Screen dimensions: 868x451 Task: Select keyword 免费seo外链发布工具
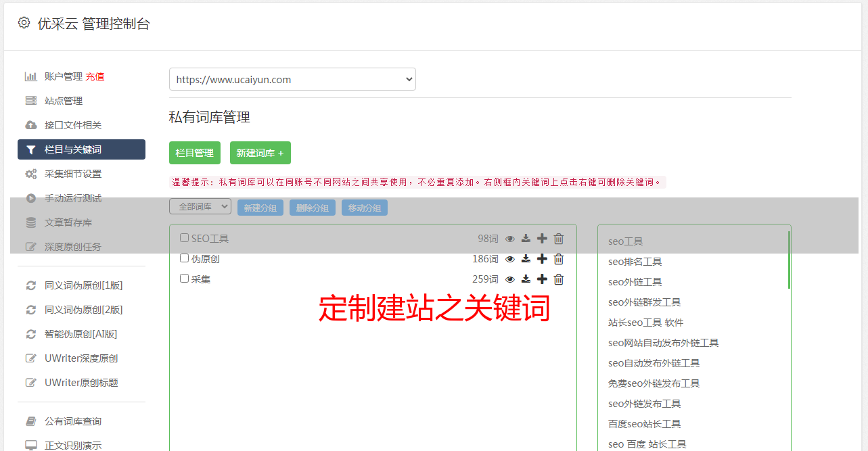654,383
